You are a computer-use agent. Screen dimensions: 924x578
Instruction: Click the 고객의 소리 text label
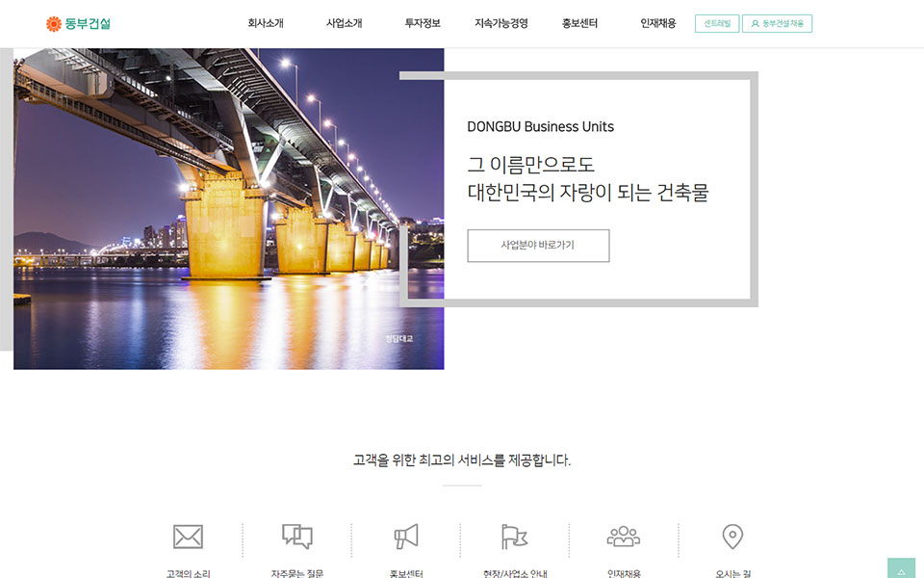[x=188, y=573]
